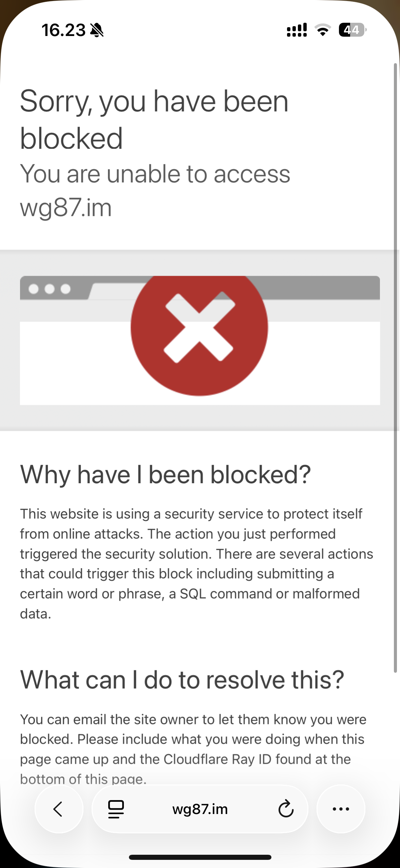400x868 pixels.
Task: Click the page scrollbar on right edge
Action: click(395, 367)
